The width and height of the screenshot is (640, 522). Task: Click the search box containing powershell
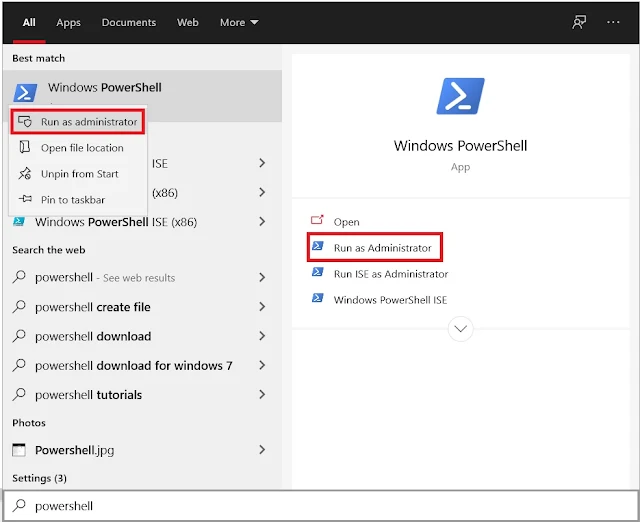point(320,506)
